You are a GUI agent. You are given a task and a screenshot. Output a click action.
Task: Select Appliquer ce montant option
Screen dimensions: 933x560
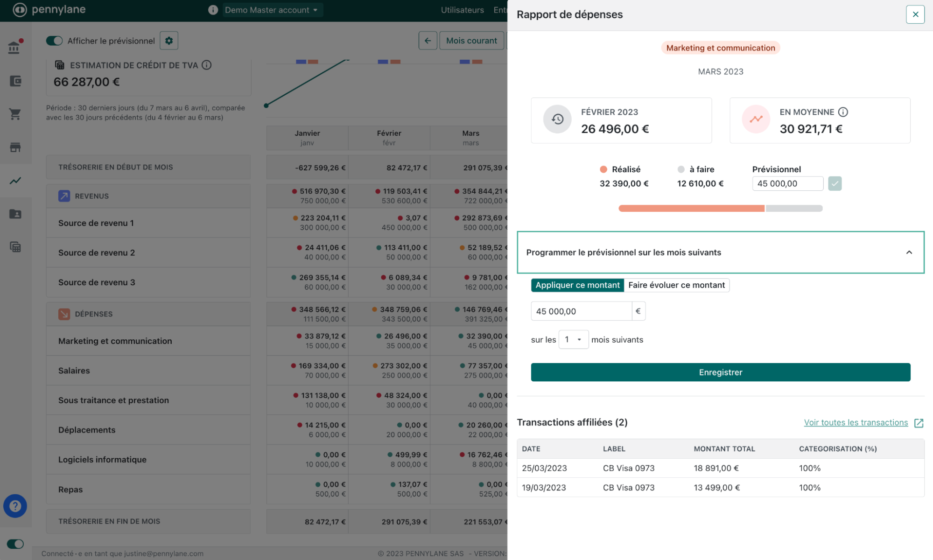[x=577, y=285]
